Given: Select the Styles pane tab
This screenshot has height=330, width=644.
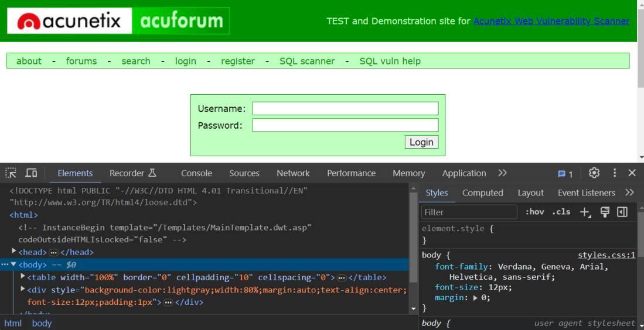Looking at the screenshot, I should coord(437,192).
